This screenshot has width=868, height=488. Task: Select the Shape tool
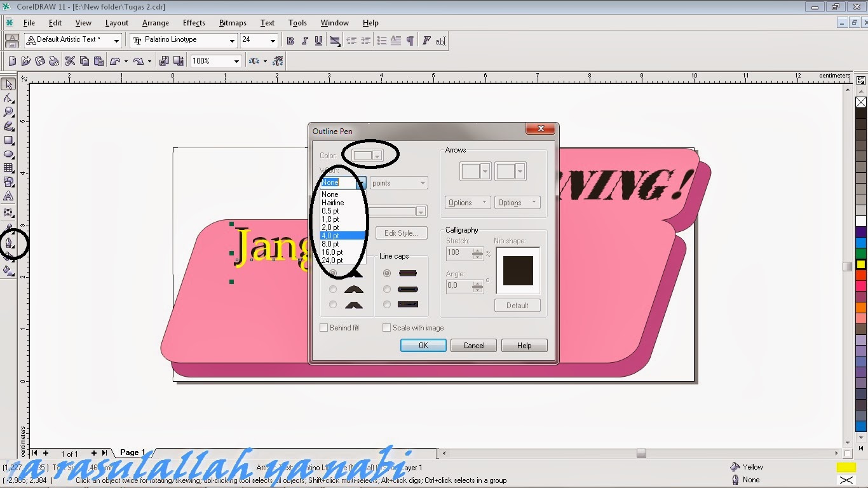(x=9, y=98)
